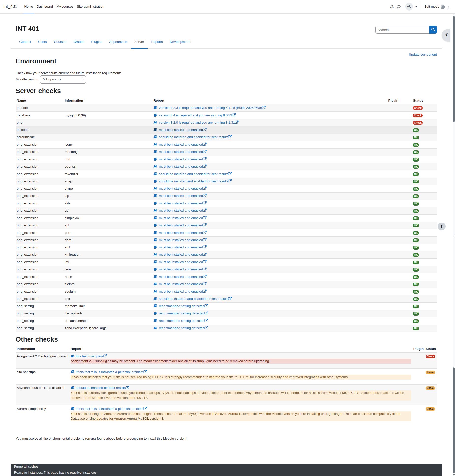
Task: Open the Moodle version dropdown
Action: [x=63, y=79]
